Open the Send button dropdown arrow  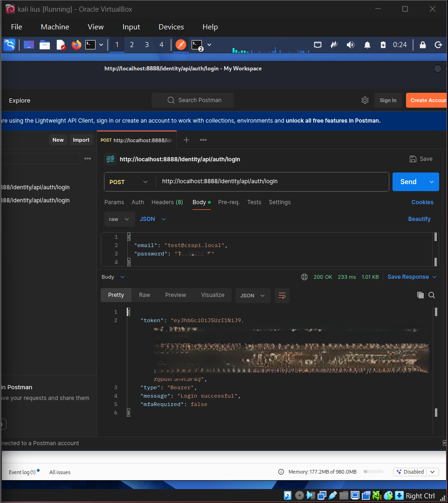coord(432,182)
